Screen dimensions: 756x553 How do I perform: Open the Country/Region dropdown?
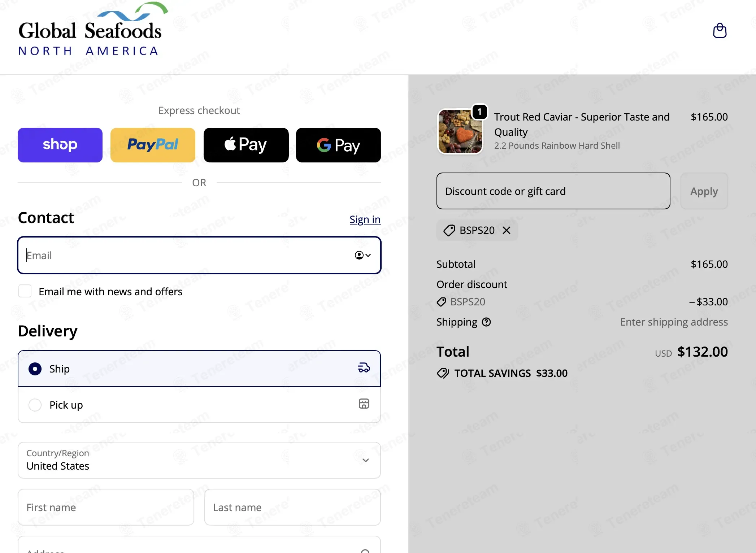click(199, 460)
